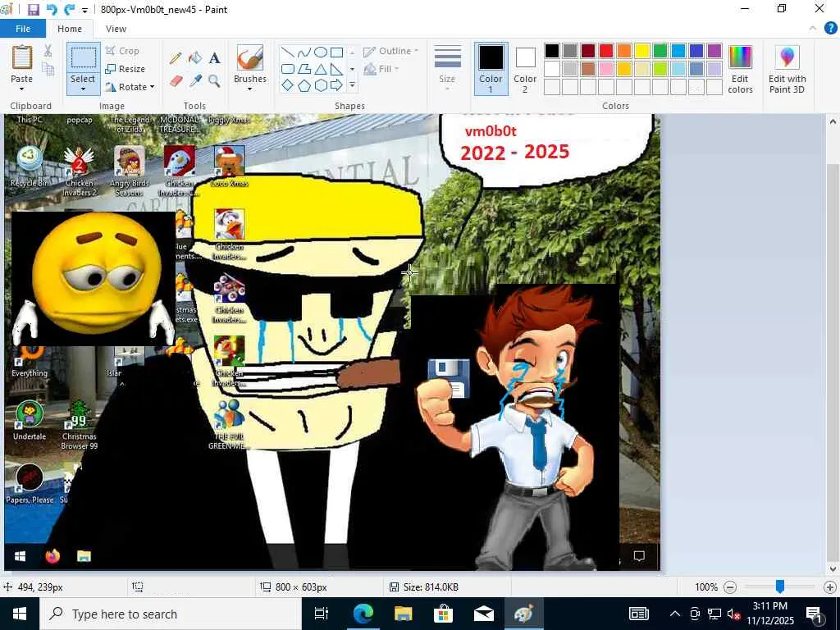Open the Rotate dropdown
The height and width of the screenshot is (630, 840).
130,87
